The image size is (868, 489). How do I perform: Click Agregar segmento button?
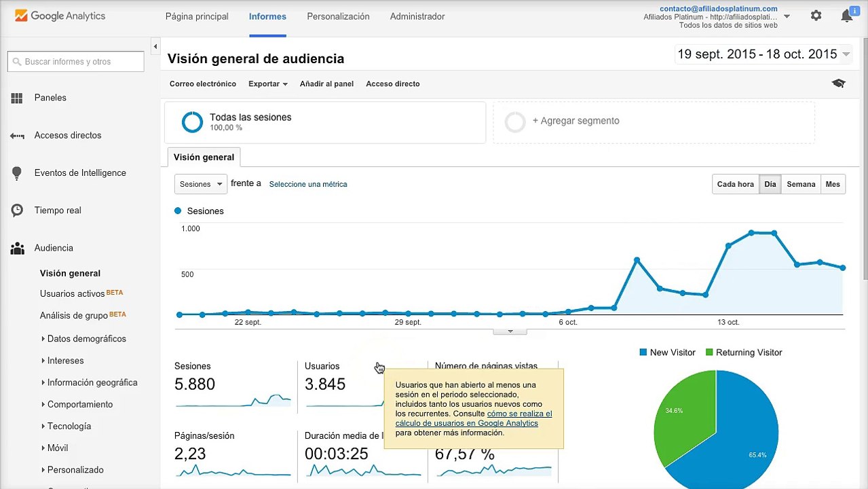(x=654, y=122)
